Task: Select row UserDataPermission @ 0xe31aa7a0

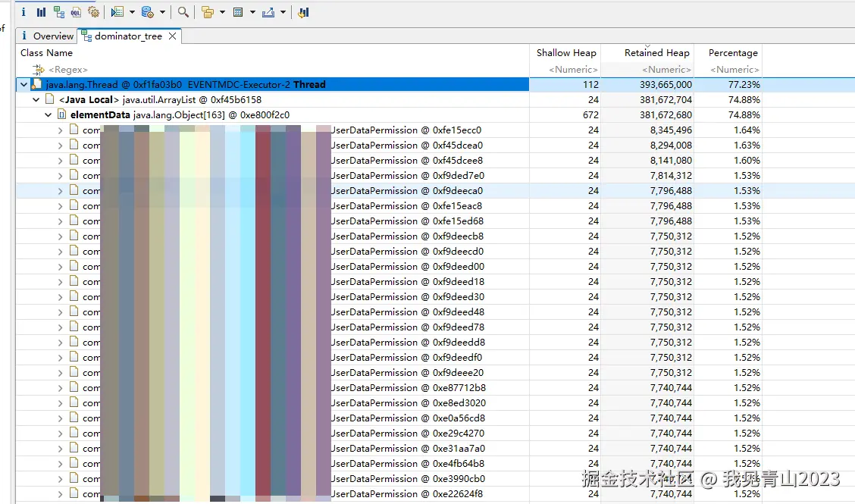Action: click(389, 449)
